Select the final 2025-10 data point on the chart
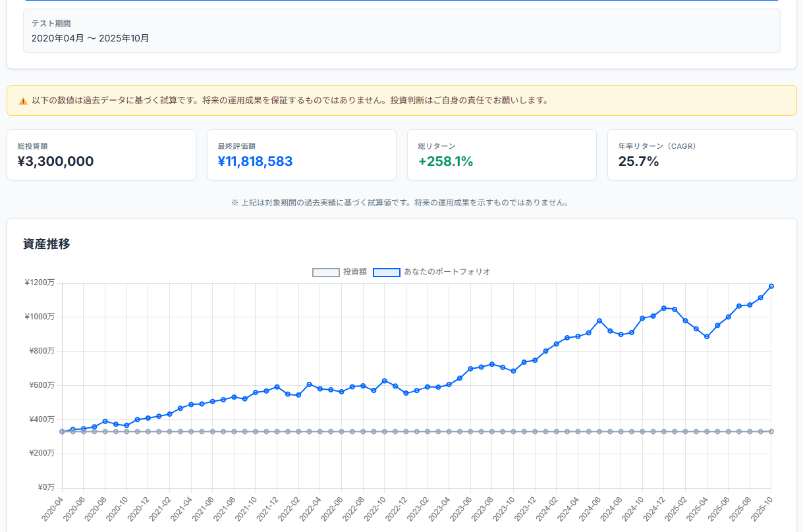 point(771,286)
